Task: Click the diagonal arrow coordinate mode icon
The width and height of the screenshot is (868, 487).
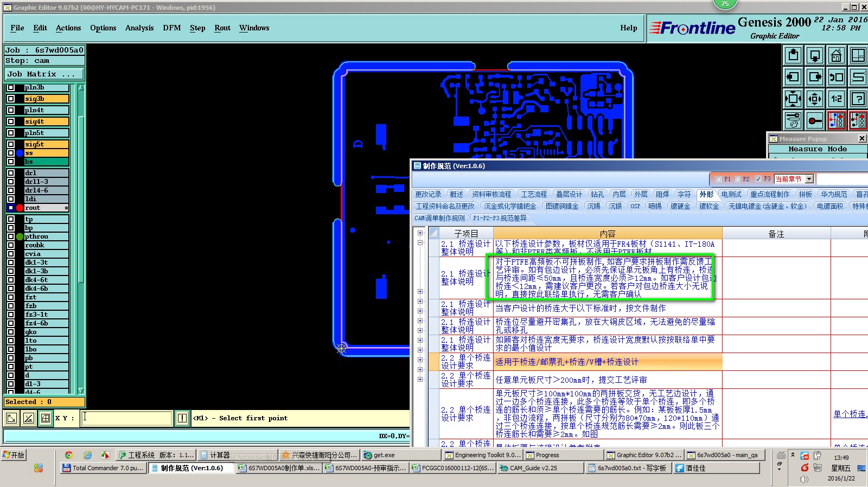Action: coord(11,418)
